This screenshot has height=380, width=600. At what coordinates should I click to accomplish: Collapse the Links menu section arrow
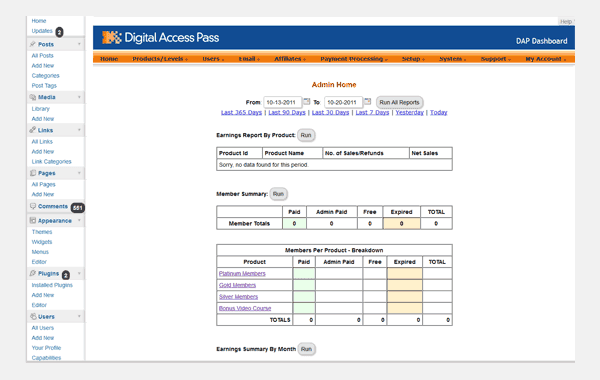pos(79,130)
